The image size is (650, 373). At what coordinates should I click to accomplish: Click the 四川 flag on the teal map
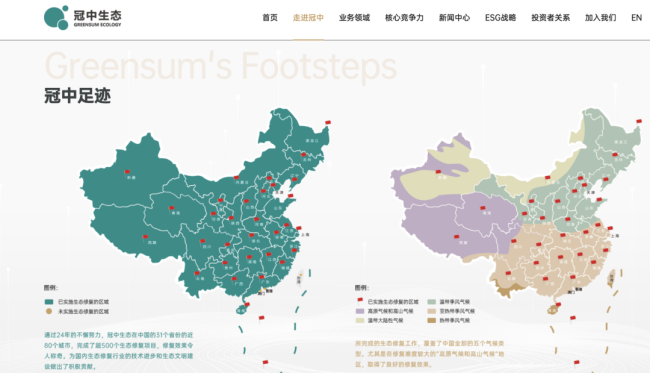(x=203, y=242)
